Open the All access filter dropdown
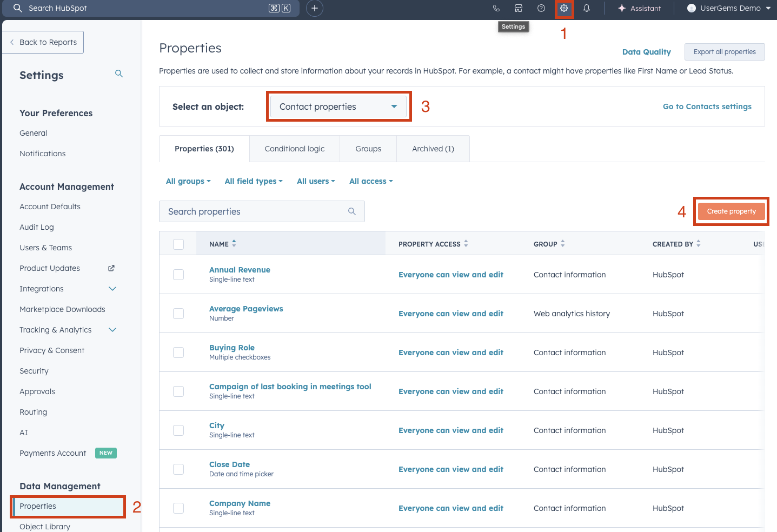The image size is (777, 532). 371,181
